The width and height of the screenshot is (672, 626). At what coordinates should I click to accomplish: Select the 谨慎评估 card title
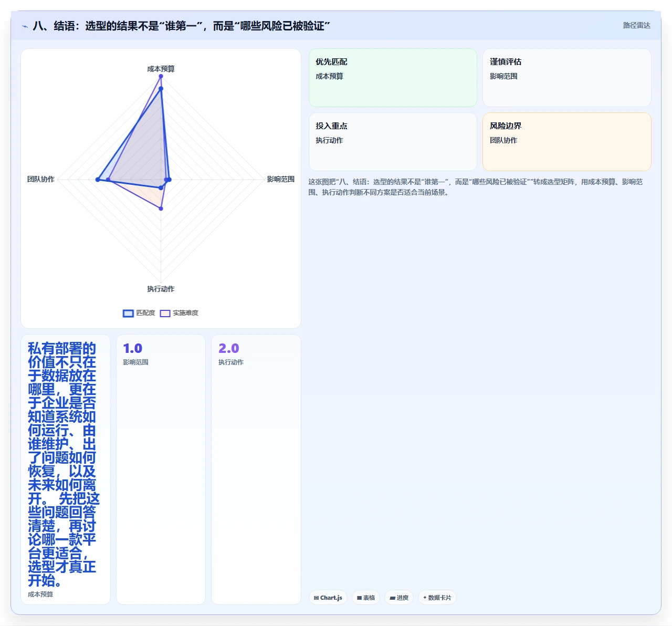506,62
